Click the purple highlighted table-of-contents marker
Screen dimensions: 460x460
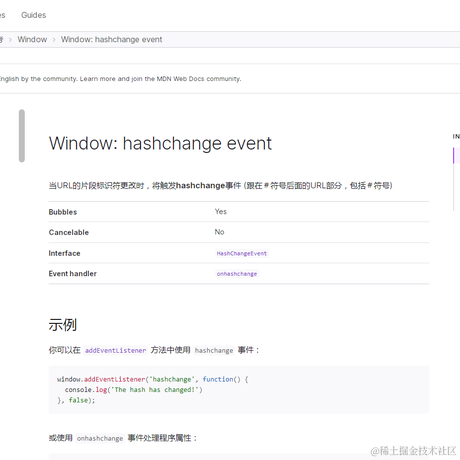click(454, 155)
